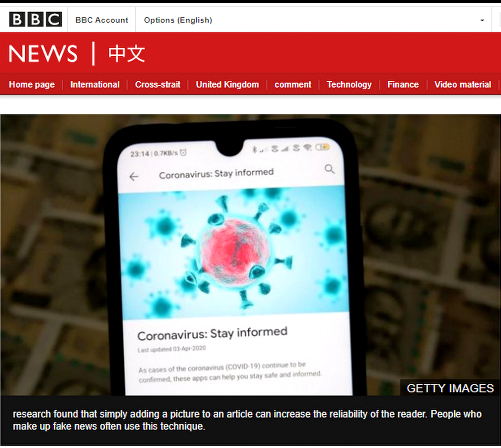The width and height of the screenshot is (501, 448).
Task: Expand the Options (English) dropdown arrow
Action: [482, 20]
